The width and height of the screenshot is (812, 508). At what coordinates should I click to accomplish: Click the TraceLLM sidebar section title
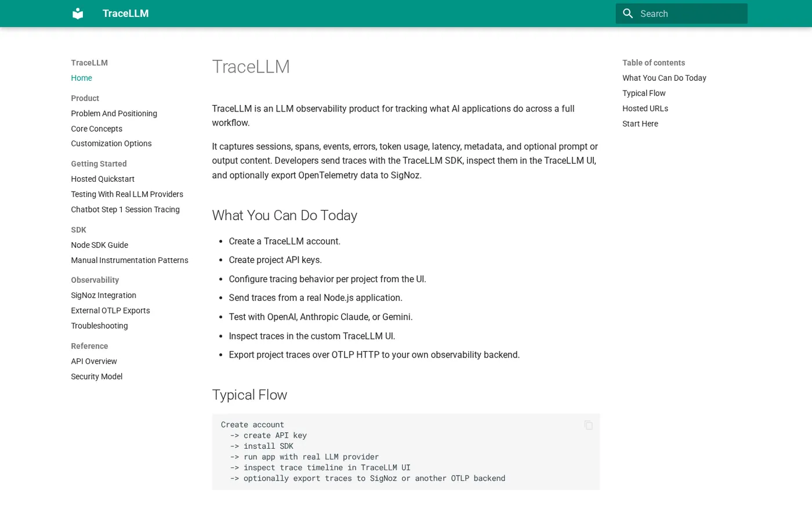coord(89,63)
